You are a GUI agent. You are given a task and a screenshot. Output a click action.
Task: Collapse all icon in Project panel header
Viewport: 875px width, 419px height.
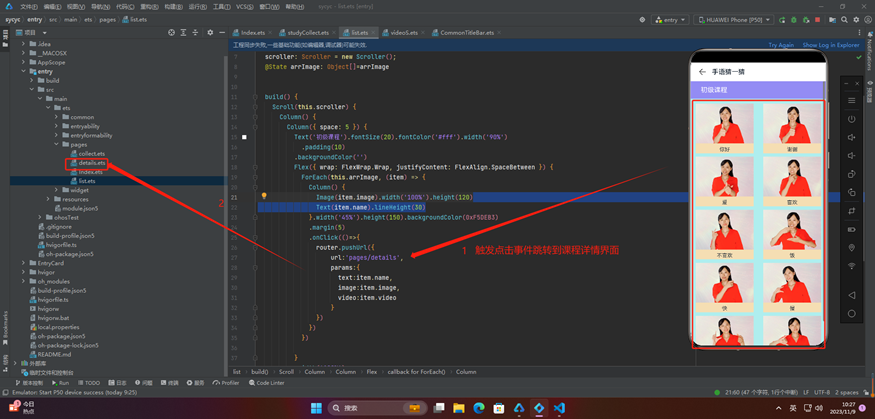click(195, 32)
